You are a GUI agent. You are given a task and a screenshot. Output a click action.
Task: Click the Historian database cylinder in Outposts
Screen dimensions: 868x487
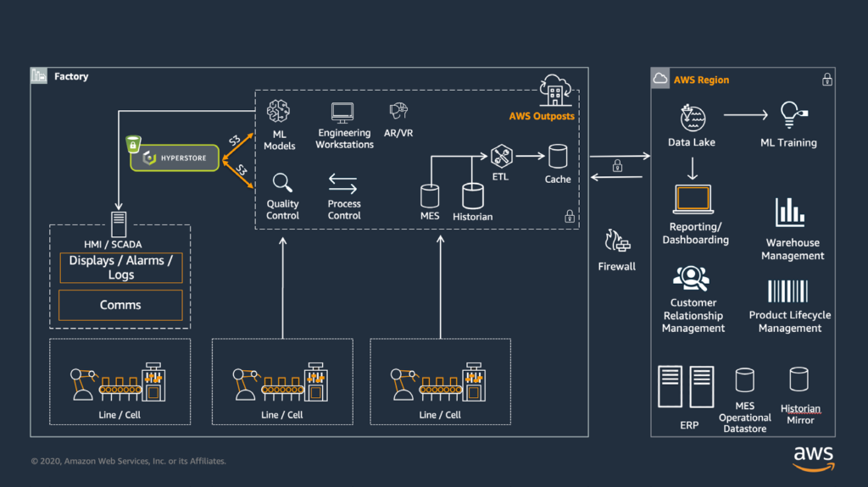click(x=473, y=196)
